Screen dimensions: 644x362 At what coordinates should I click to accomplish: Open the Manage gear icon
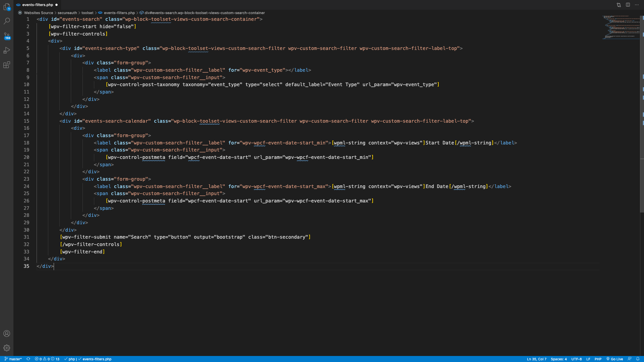pyautogui.click(x=7, y=348)
